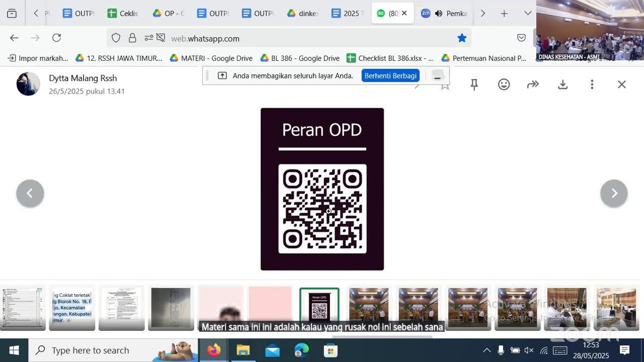Open Pertemuan Nasional bookmark

point(484,58)
